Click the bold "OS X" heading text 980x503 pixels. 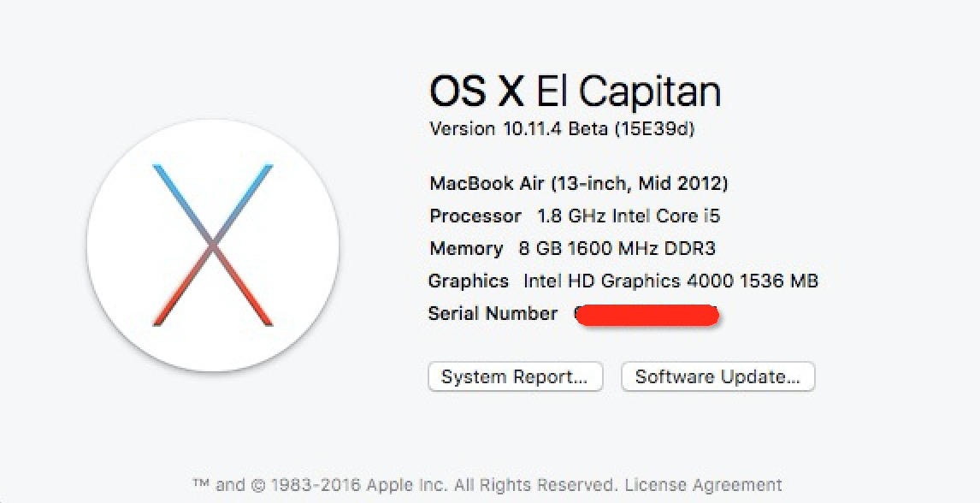click(476, 92)
